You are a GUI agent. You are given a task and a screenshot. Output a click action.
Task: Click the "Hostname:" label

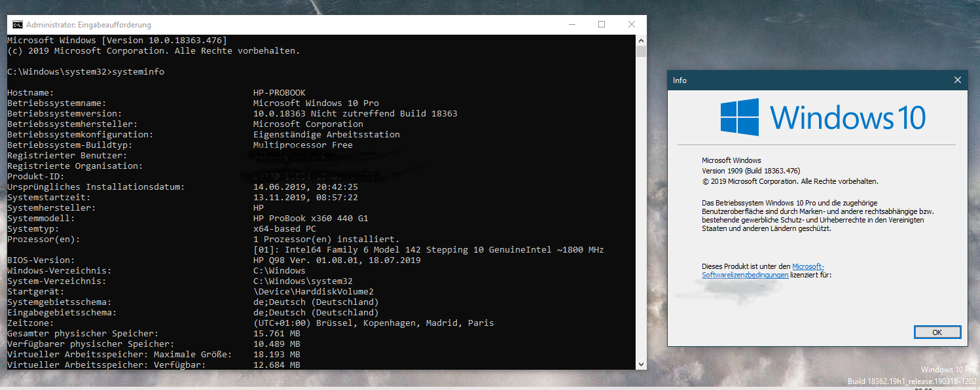coord(31,93)
